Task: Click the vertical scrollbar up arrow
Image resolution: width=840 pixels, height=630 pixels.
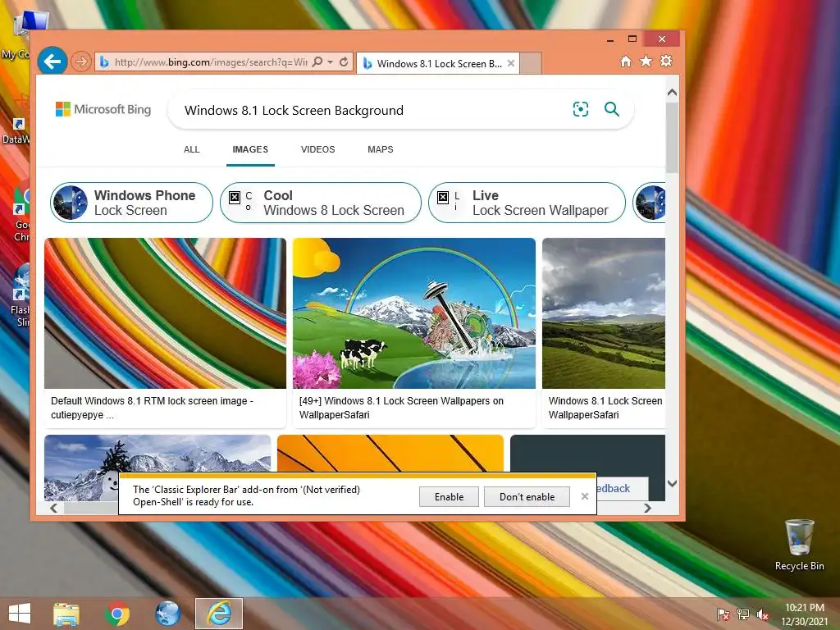Action: tap(673, 93)
